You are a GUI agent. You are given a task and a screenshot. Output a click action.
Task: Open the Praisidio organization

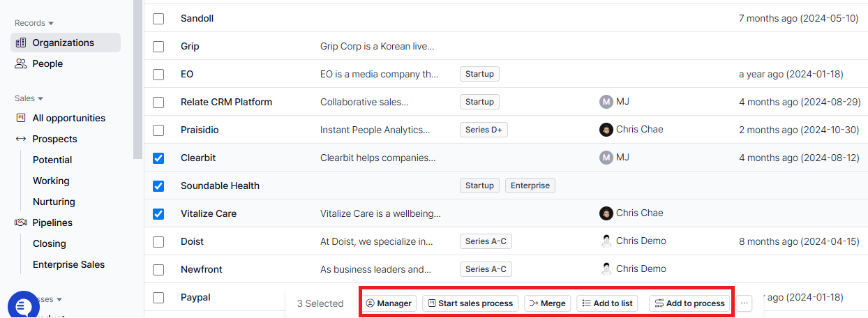(x=200, y=130)
